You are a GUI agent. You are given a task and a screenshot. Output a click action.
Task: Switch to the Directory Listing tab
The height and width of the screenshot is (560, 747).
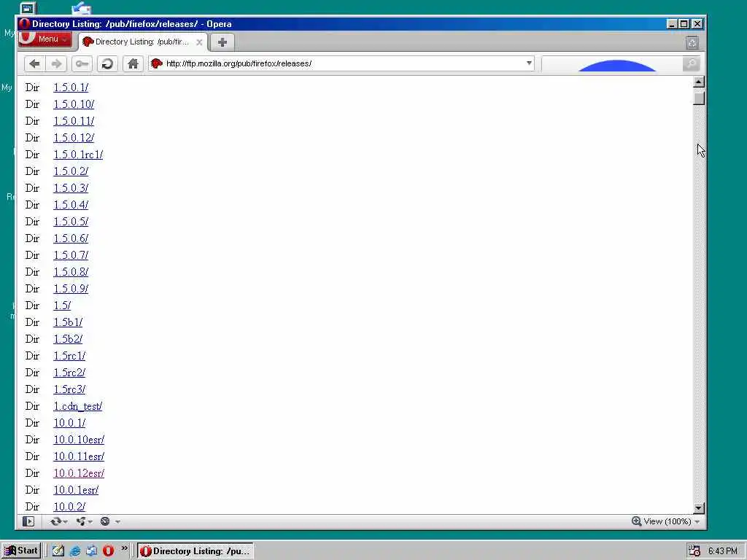(142, 42)
